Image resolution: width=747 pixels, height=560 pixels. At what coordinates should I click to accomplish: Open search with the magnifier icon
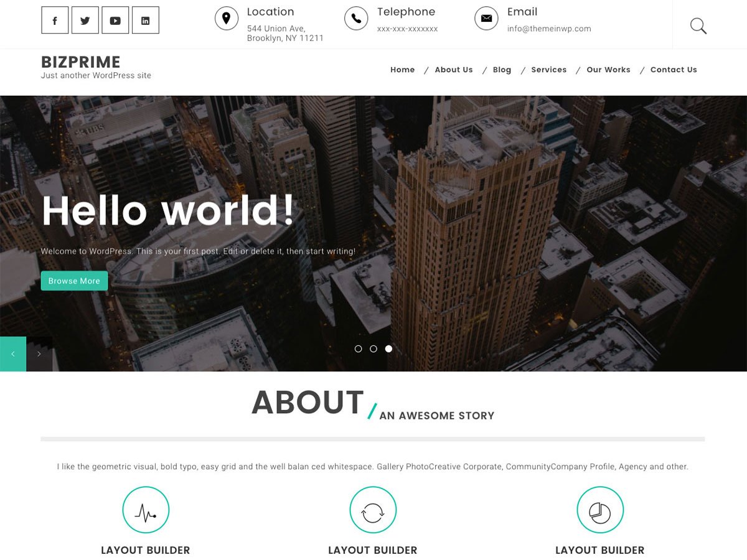click(x=698, y=26)
